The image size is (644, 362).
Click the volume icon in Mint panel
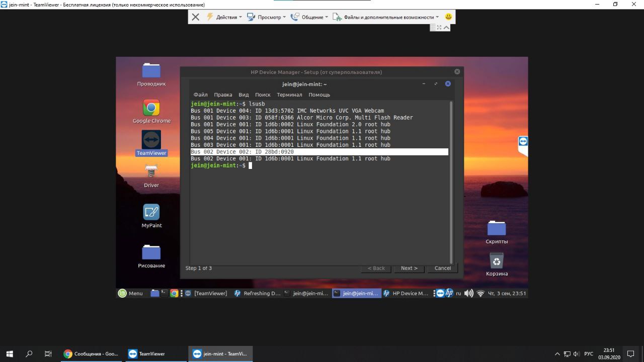469,293
